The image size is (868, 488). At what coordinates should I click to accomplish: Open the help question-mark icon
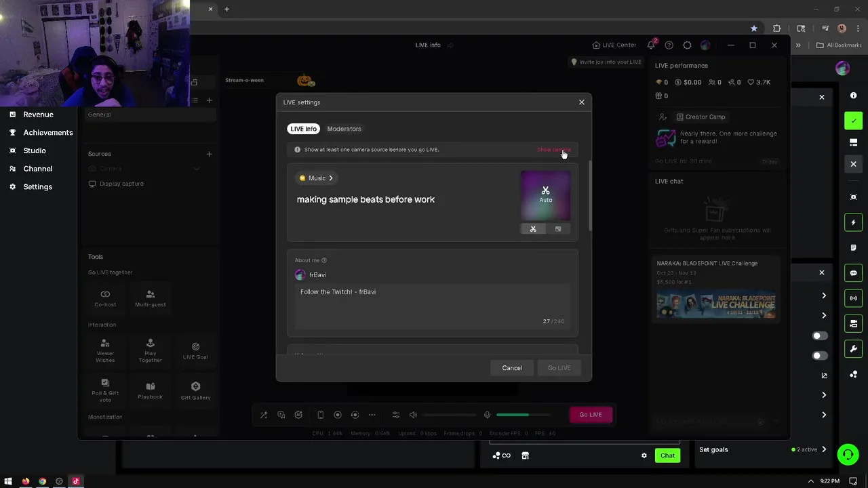tap(669, 45)
